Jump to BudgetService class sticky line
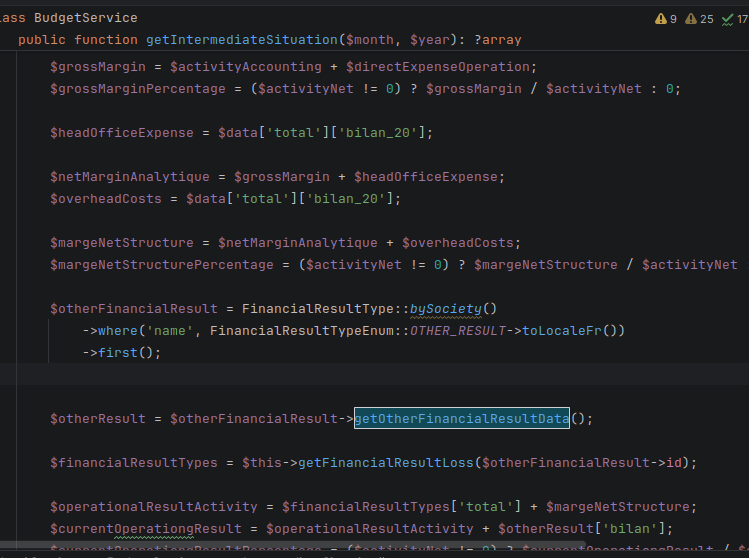 (86, 18)
